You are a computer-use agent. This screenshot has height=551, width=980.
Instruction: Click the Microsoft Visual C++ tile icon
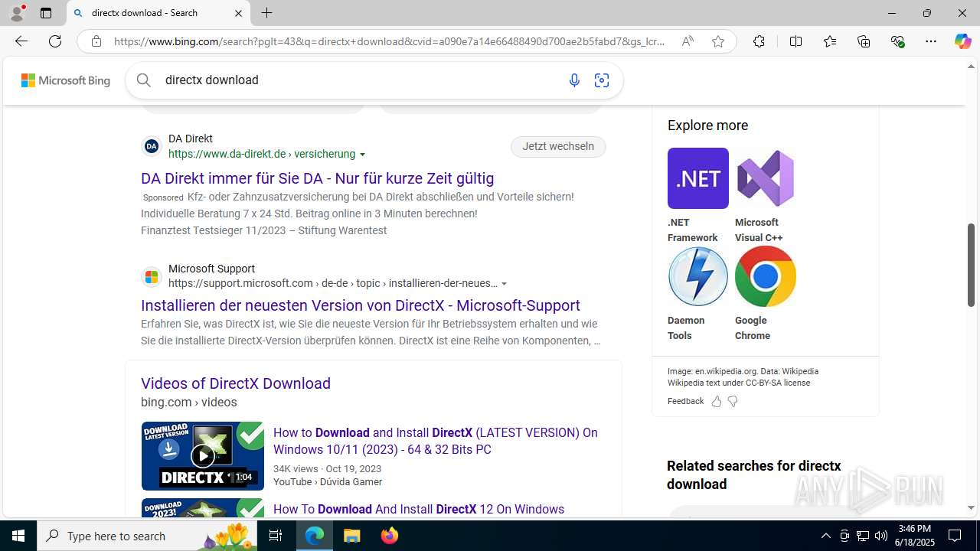tap(766, 178)
